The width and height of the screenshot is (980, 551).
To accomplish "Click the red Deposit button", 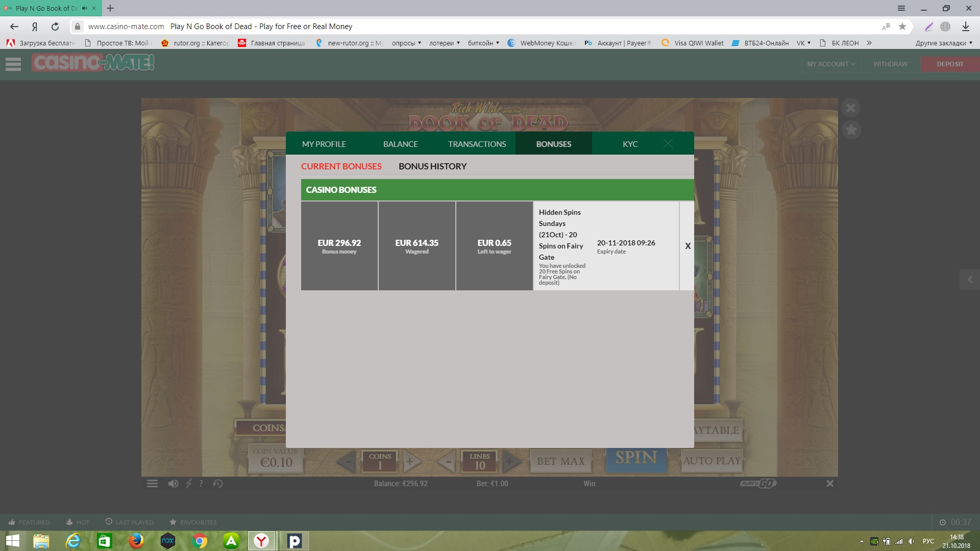I will coord(950,64).
